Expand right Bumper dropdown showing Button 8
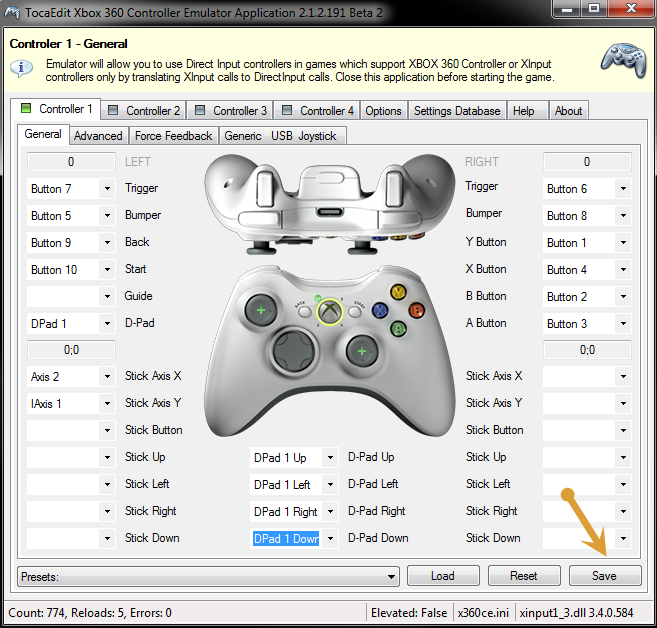This screenshot has width=657, height=628. (623, 215)
